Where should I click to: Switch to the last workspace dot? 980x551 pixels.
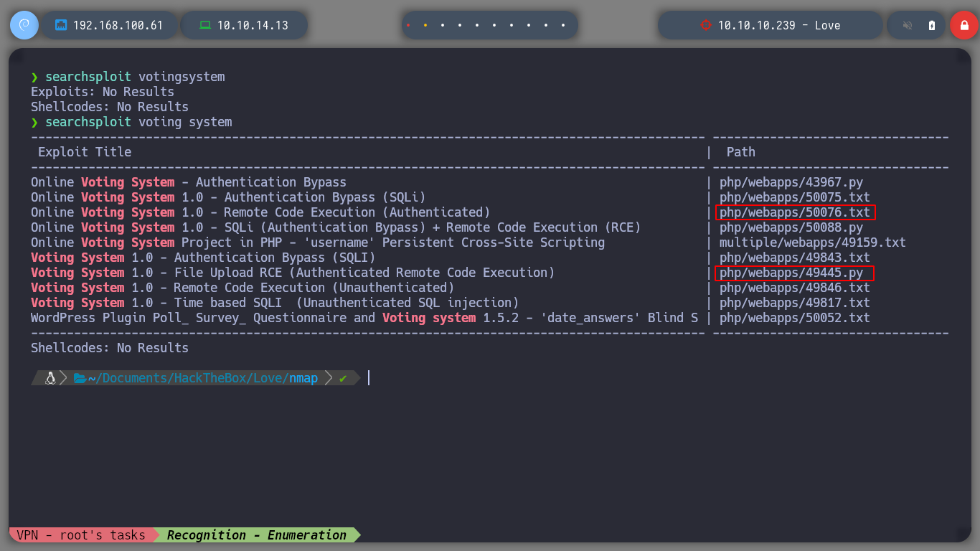tap(563, 25)
